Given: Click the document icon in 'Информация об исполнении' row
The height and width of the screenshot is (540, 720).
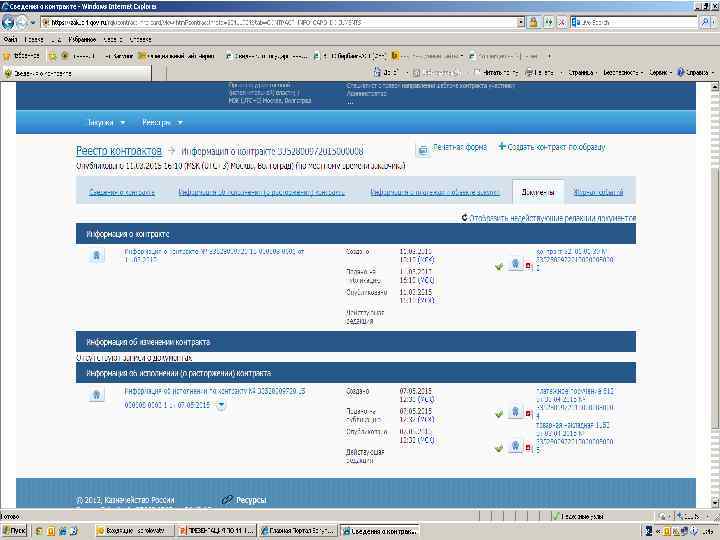Looking at the screenshot, I should 96,395.
